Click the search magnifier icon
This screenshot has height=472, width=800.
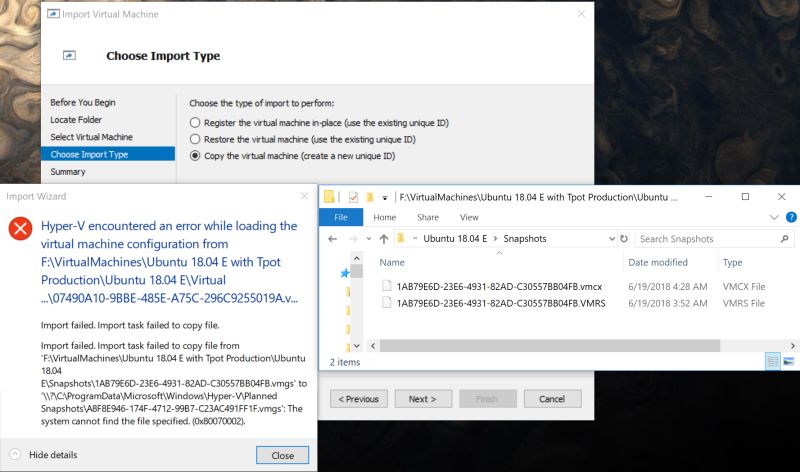784,238
